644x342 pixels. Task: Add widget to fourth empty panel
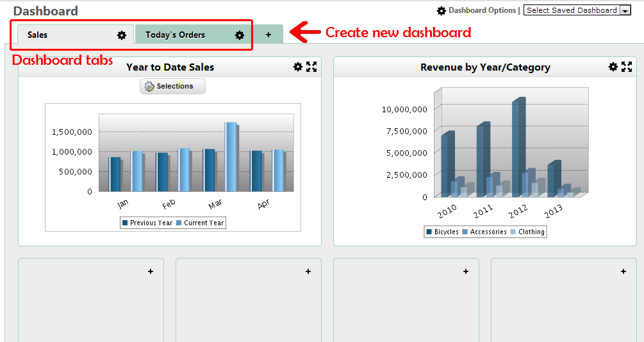(x=623, y=271)
